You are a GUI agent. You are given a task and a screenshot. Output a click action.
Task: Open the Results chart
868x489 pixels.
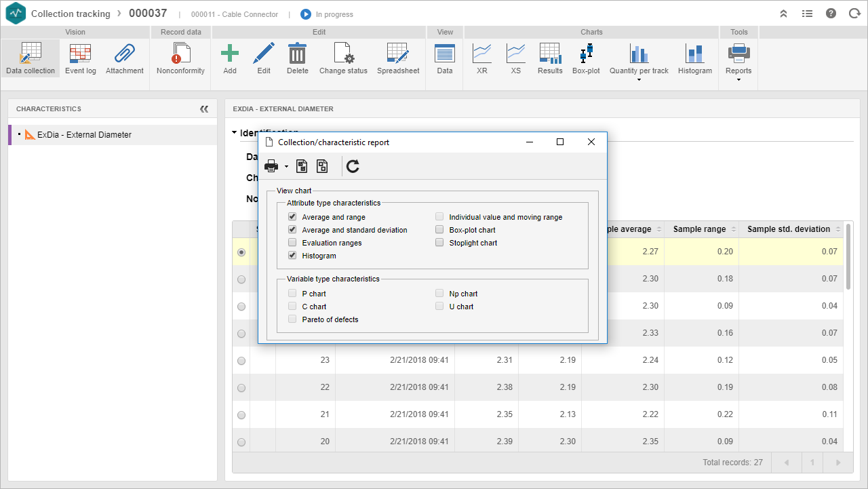(x=550, y=58)
